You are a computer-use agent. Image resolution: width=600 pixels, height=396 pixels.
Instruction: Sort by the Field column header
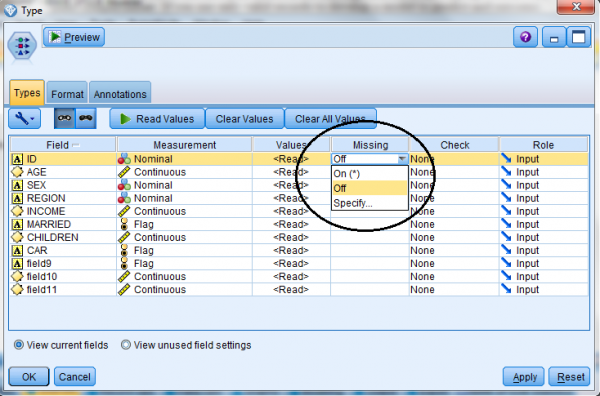(63, 145)
